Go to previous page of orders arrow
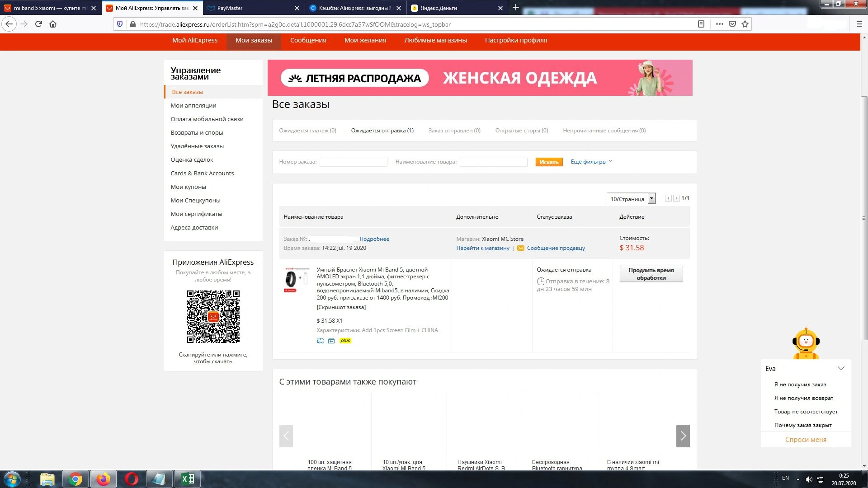 (668, 198)
